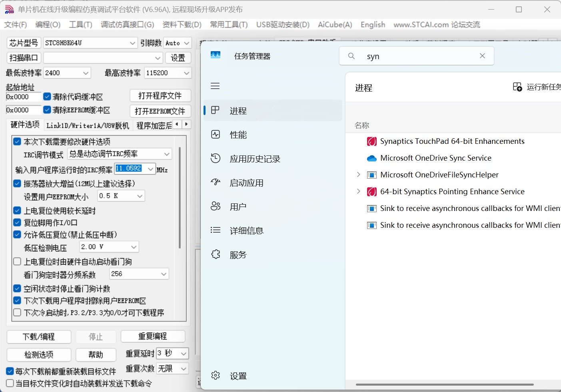This screenshot has height=392, width=561.
Task: Uncheck 清除代码缓冲区 checkbox
Action: pyautogui.click(x=47, y=97)
